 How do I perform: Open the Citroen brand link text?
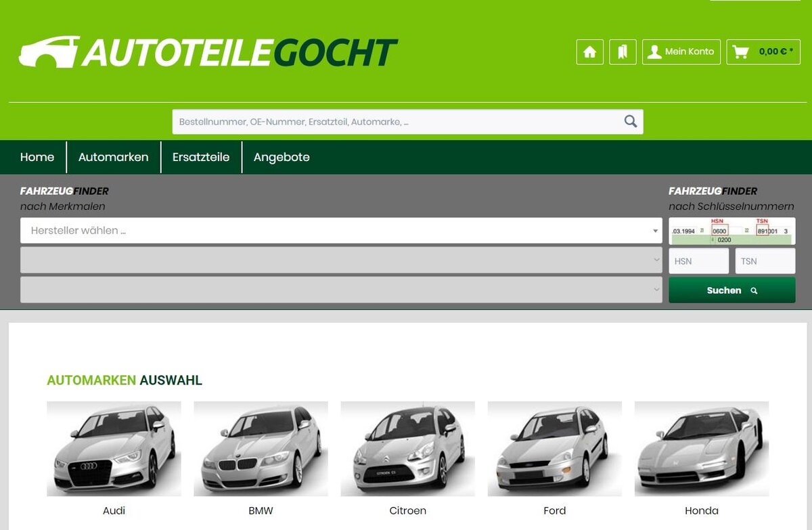(x=407, y=511)
